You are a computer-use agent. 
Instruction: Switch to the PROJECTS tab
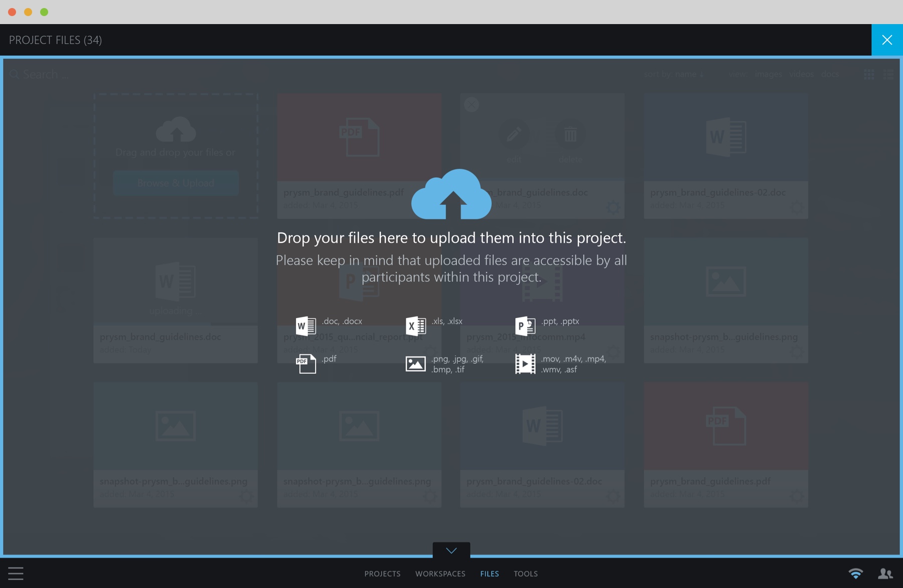click(x=382, y=573)
